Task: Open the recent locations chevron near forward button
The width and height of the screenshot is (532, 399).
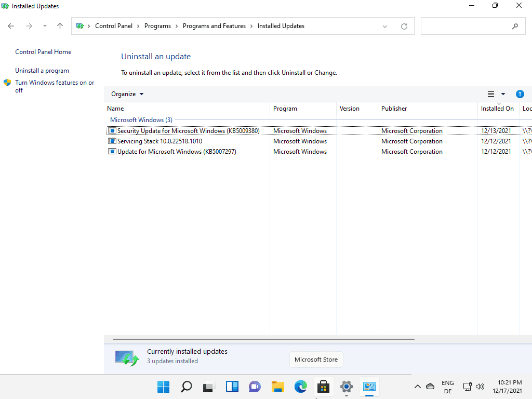Action: [x=44, y=25]
